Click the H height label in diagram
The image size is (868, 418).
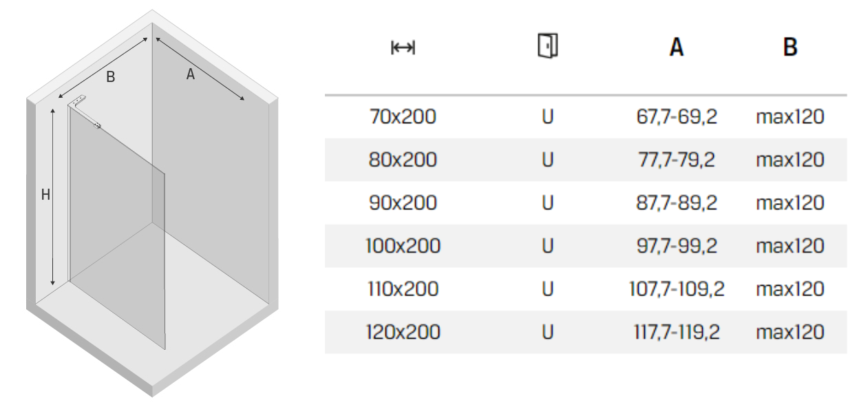pos(45,195)
